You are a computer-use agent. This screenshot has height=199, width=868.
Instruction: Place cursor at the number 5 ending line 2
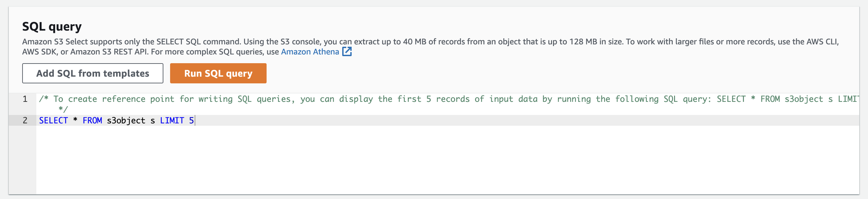tap(191, 121)
